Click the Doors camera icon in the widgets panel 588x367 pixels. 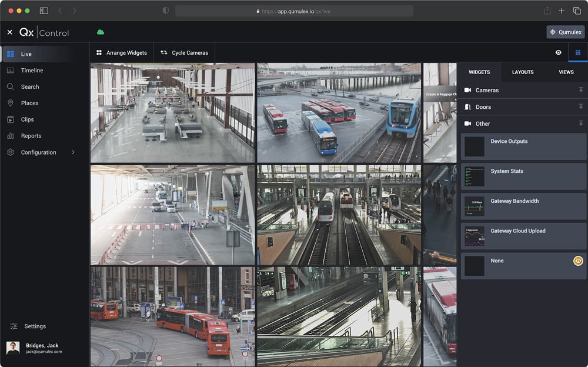tap(468, 106)
